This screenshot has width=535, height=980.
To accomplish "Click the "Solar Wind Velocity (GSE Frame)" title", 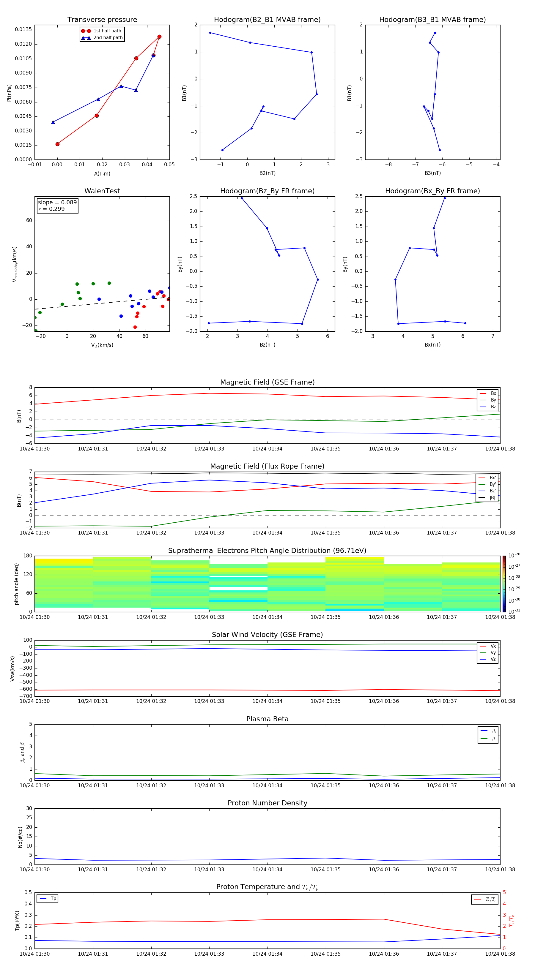I will click(267, 635).
